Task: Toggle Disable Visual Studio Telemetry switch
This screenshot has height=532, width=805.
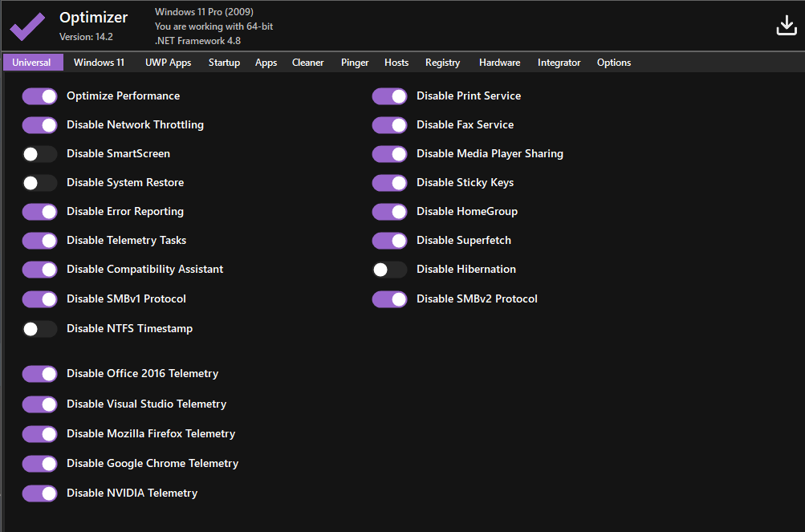Action: (x=39, y=404)
